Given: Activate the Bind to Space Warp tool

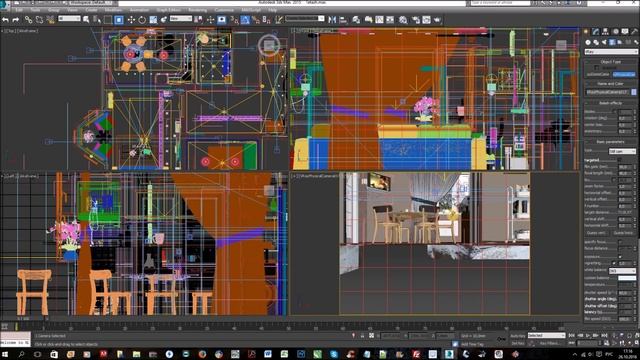Looking at the screenshot, I should 50,19.
